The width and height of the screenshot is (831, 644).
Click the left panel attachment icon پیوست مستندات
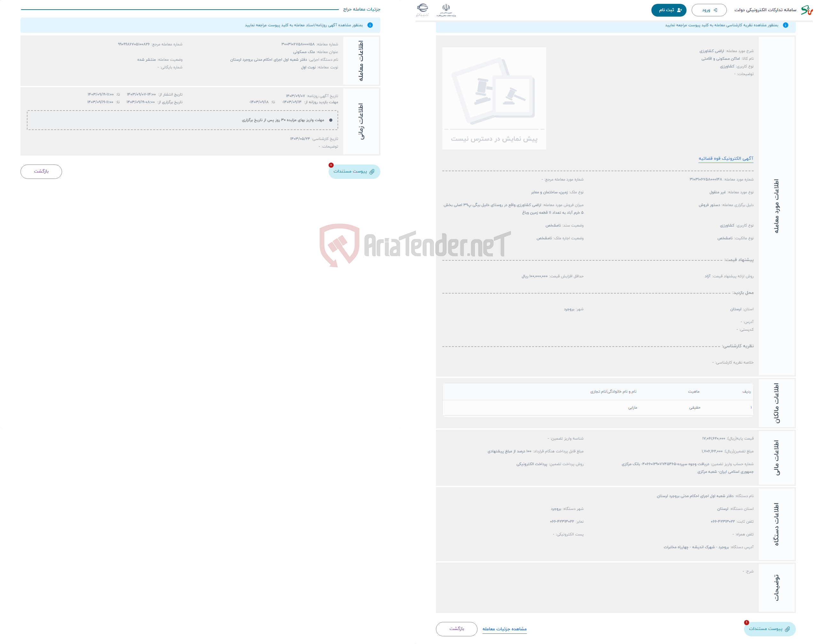coord(354,171)
